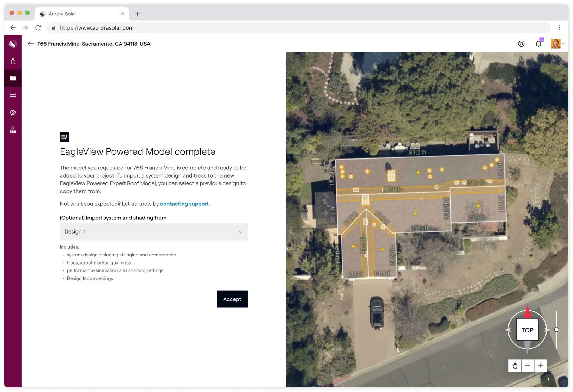The width and height of the screenshot is (573, 392).
Task: Click the Aurora Solar logo in sidebar
Action: (13, 44)
